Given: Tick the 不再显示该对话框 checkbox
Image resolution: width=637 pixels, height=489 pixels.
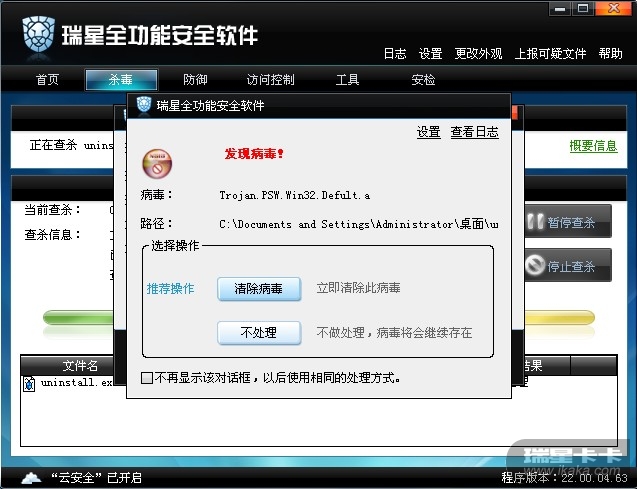Looking at the screenshot, I should [x=147, y=378].
